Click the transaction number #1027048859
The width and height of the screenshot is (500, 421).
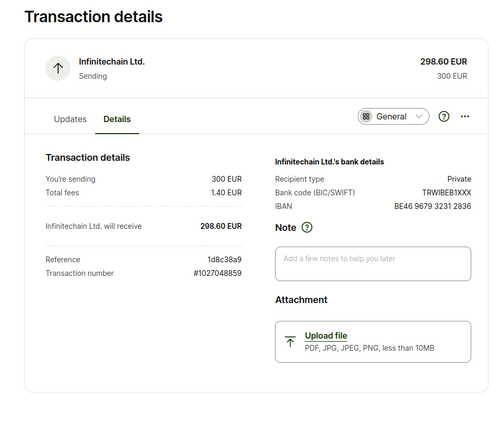[217, 273]
